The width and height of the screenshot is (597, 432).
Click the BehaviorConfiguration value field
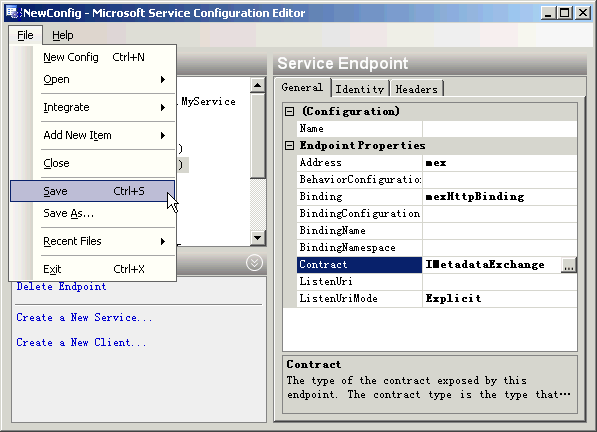click(x=499, y=180)
